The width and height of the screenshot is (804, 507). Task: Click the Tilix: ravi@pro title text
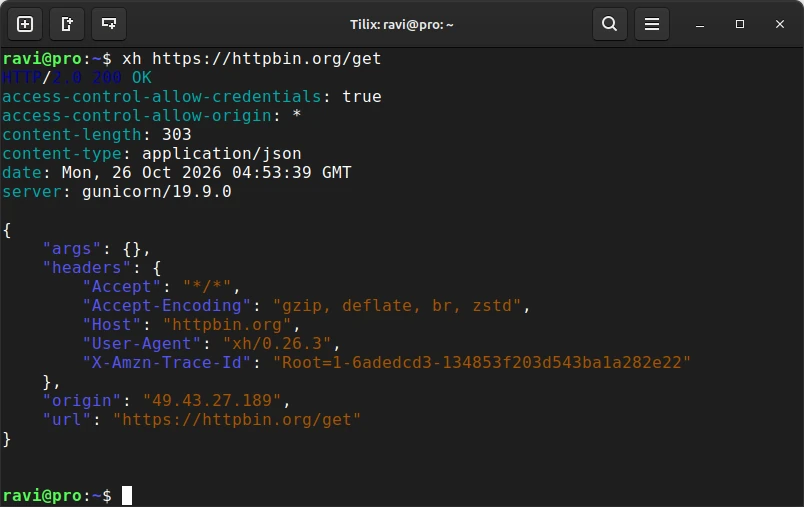pos(401,25)
